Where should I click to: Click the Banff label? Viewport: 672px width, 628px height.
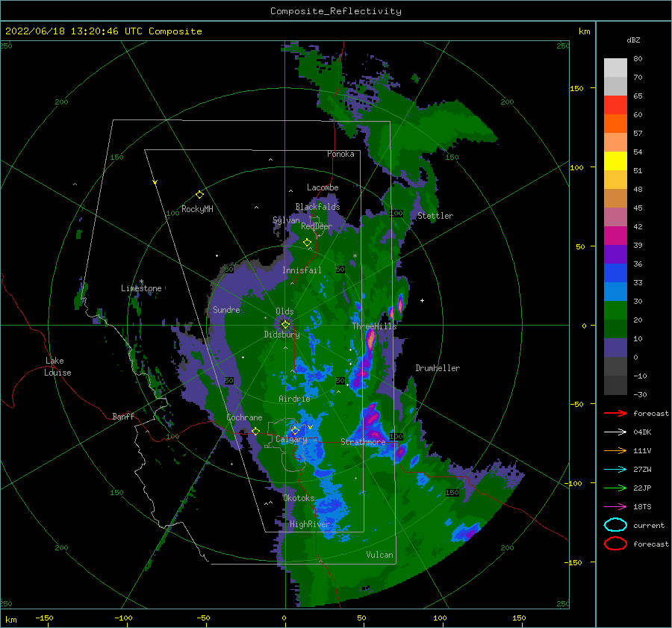click(x=123, y=416)
